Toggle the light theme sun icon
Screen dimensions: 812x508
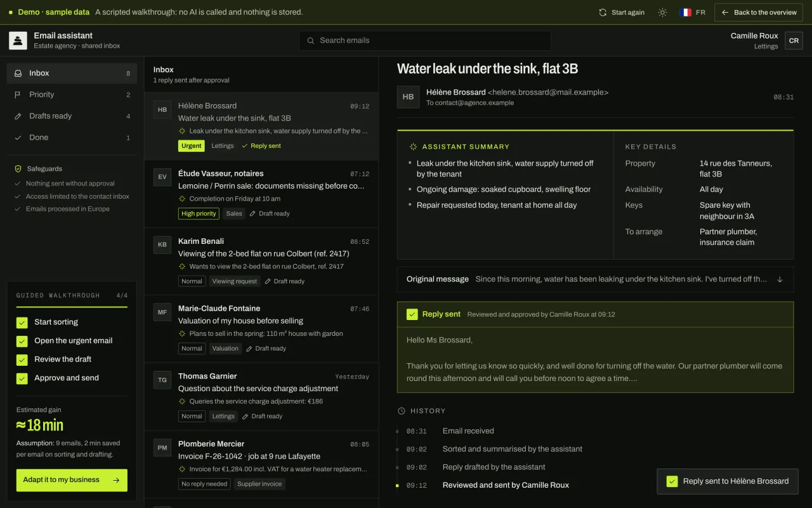click(x=662, y=12)
